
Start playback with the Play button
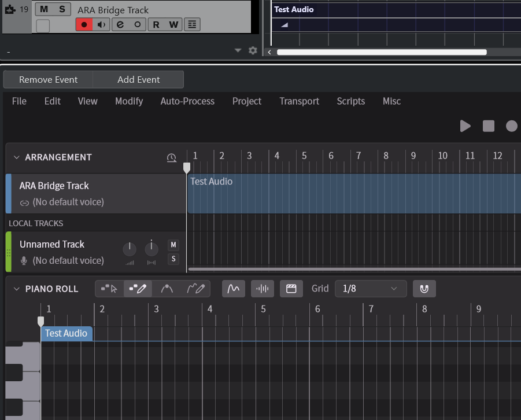coord(465,126)
